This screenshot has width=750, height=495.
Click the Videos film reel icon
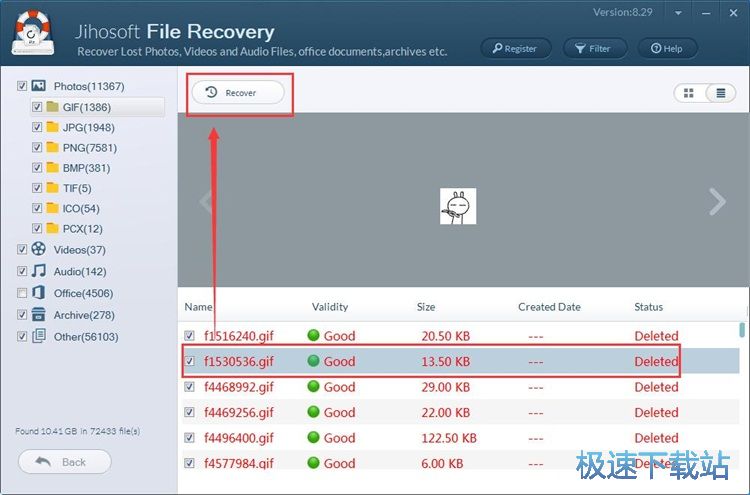coord(39,249)
